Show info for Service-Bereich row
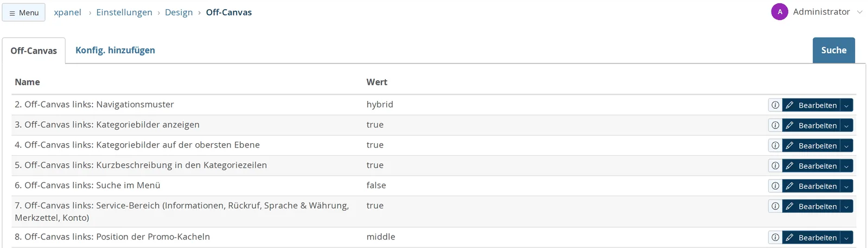 click(x=775, y=206)
